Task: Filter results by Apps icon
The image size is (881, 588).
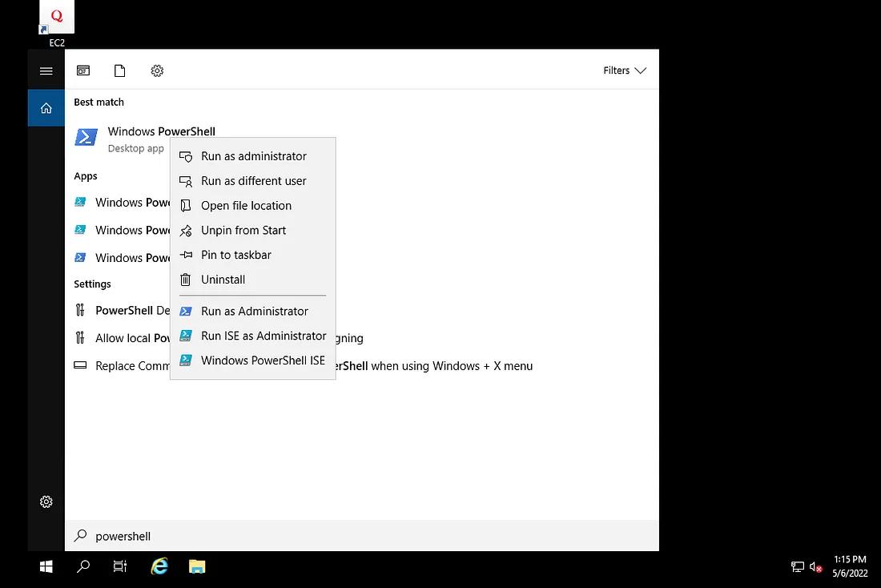Action: [x=83, y=70]
